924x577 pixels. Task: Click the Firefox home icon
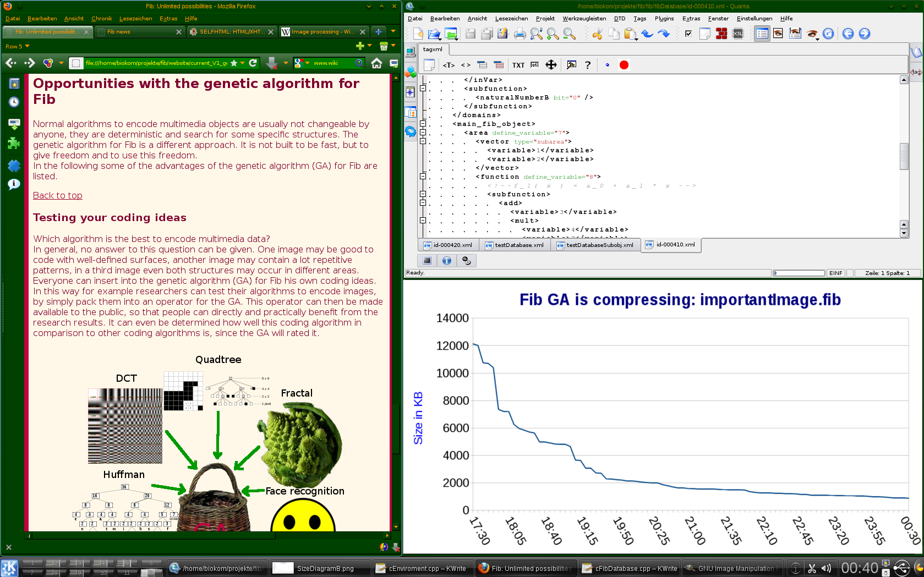pyautogui.click(x=376, y=63)
